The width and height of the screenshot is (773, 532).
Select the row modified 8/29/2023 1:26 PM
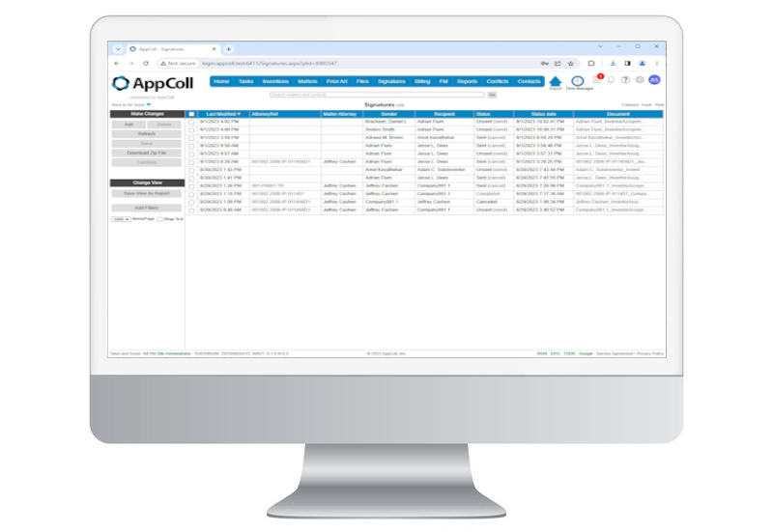(x=191, y=186)
